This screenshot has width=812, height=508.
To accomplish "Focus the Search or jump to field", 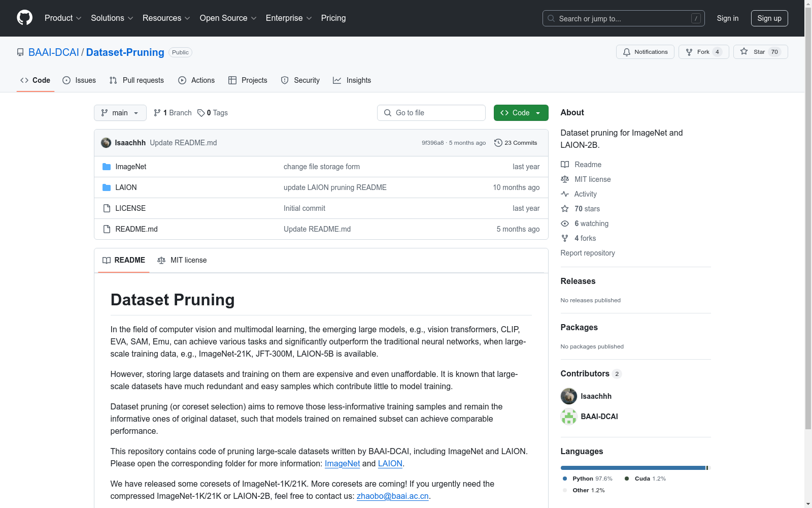I will (624, 18).
